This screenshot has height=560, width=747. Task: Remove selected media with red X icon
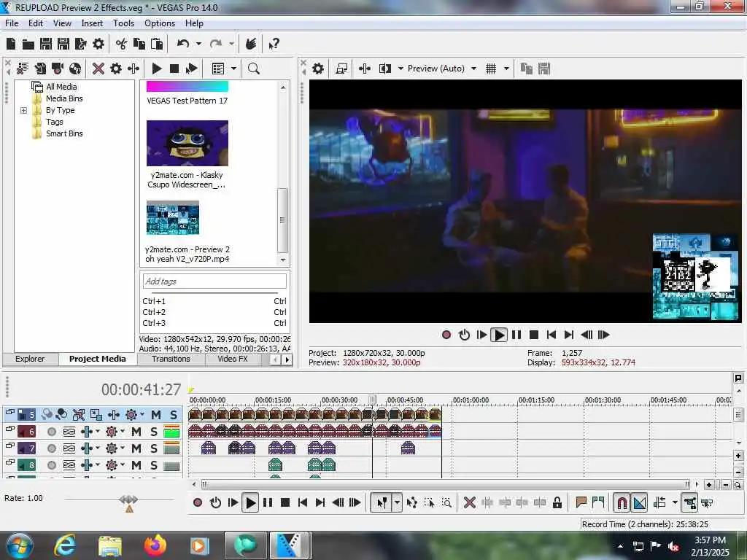click(x=98, y=69)
